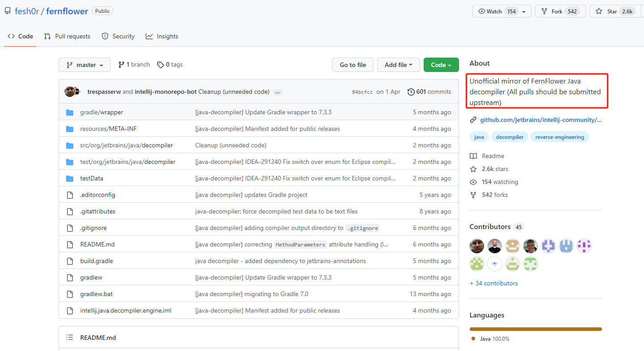Click the gradle/wrapper folder icon
The height and width of the screenshot is (351, 644).
coord(70,112)
